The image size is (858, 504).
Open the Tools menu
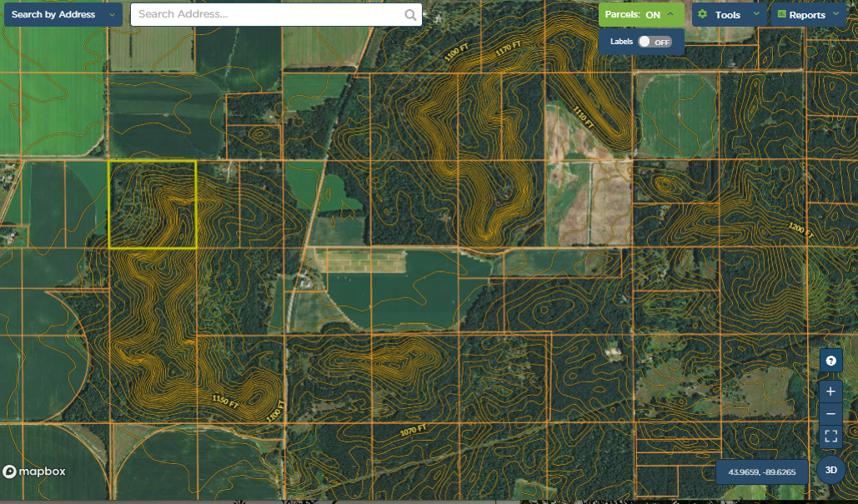click(728, 15)
